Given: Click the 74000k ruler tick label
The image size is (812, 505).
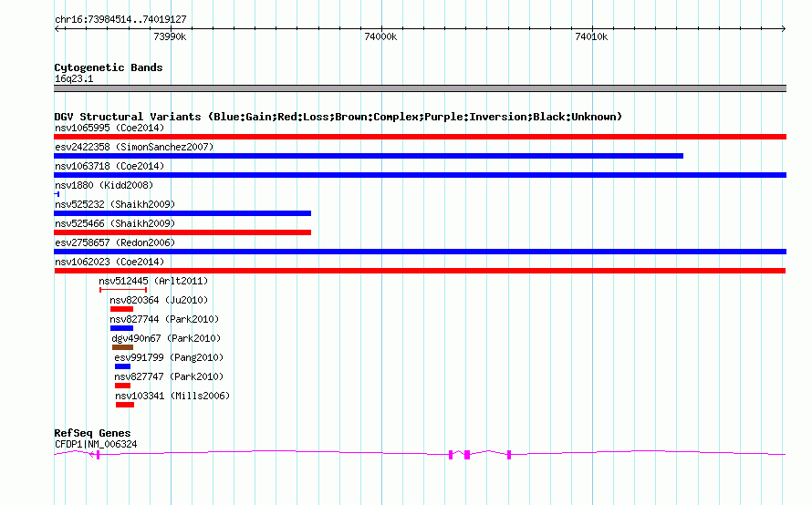Looking at the screenshot, I should 380,36.
